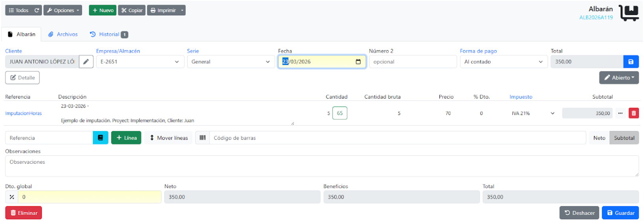The height and width of the screenshot is (222, 644).
Task: Open the Historial tab
Action: [x=109, y=34]
